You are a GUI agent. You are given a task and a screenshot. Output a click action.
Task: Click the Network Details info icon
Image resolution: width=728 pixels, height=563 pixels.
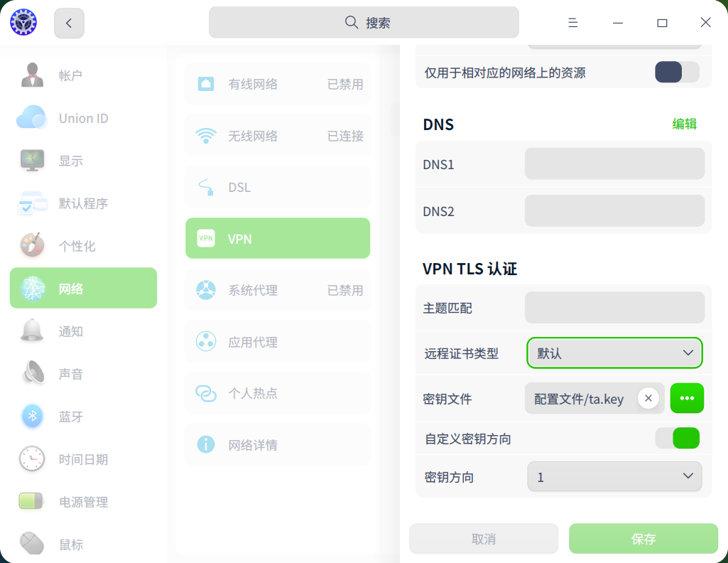206,445
